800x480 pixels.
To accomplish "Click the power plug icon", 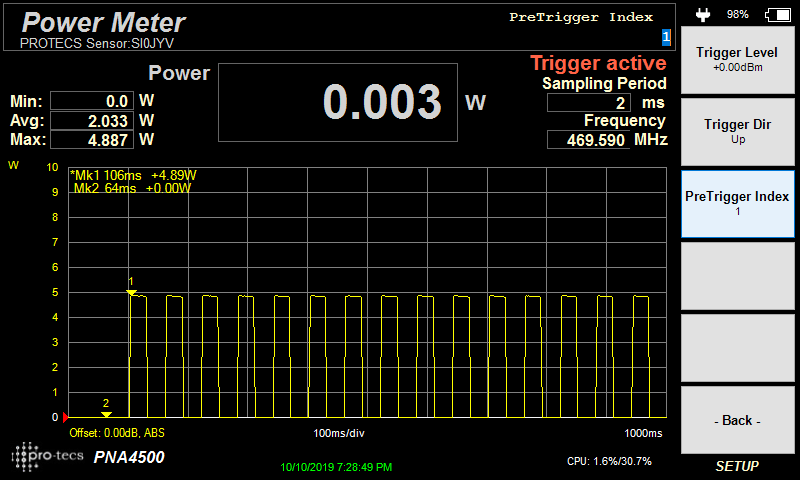I will [702, 15].
